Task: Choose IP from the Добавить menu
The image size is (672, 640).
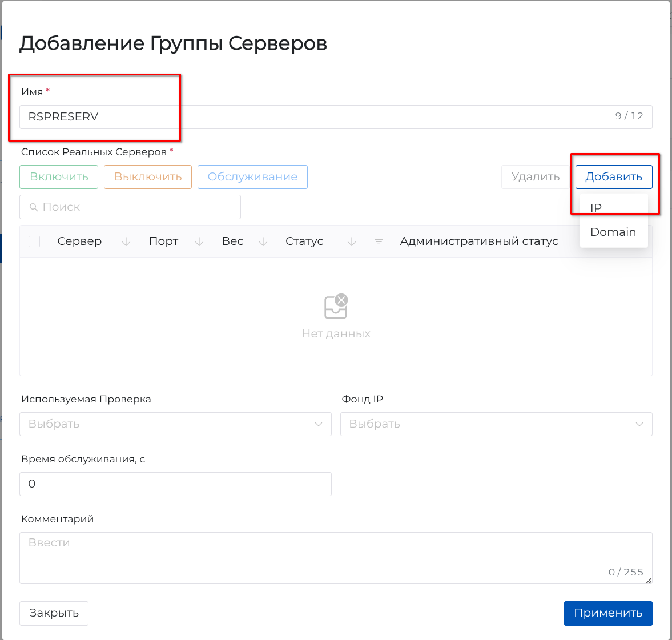Action: pyautogui.click(x=596, y=208)
